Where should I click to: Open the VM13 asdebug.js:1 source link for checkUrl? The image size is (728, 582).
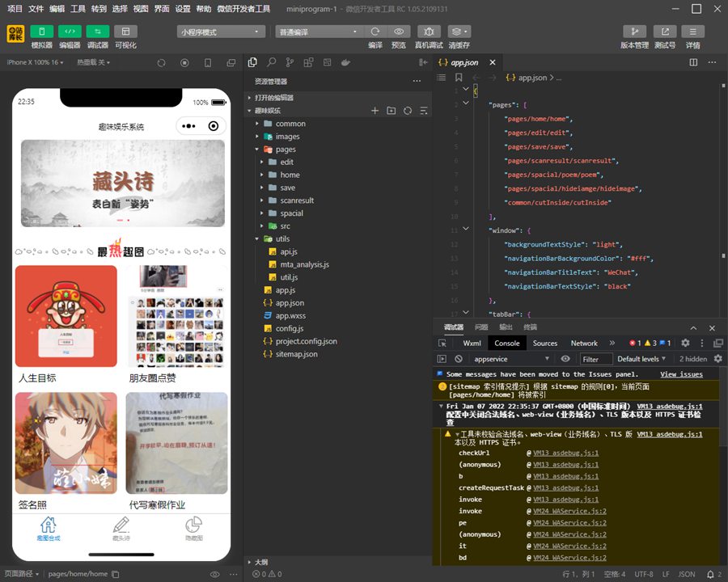565,453
